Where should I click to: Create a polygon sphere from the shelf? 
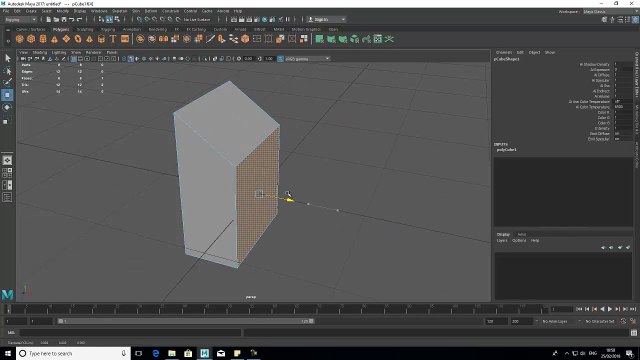pyautogui.click(x=19, y=39)
